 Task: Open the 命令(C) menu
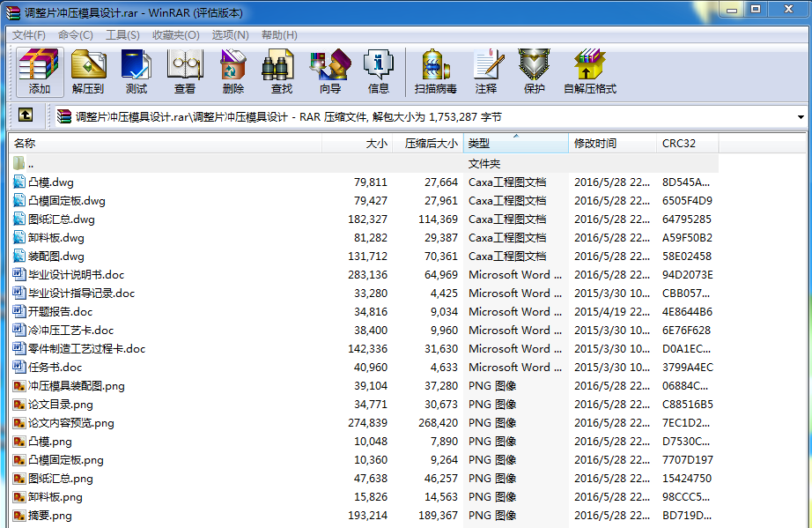[76, 34]
